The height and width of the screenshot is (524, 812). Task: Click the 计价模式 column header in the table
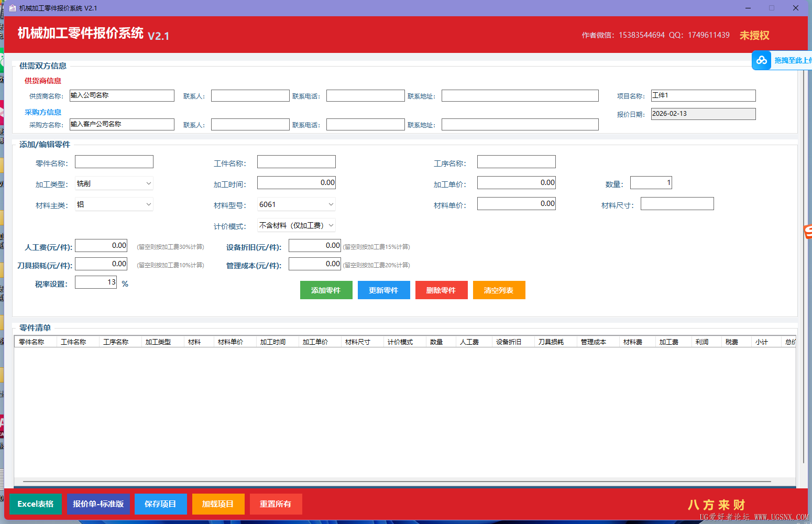point(400,342)
